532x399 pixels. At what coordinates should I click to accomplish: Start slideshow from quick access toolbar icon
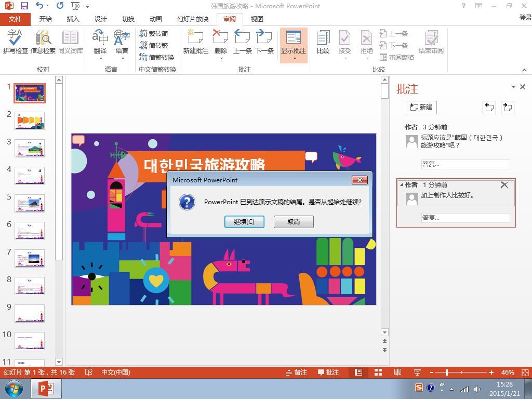[x=76, y=6]
